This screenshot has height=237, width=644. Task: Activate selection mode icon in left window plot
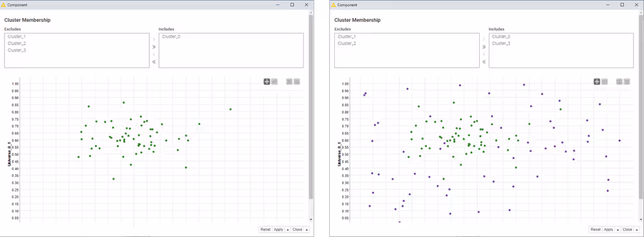coord(274,82)
